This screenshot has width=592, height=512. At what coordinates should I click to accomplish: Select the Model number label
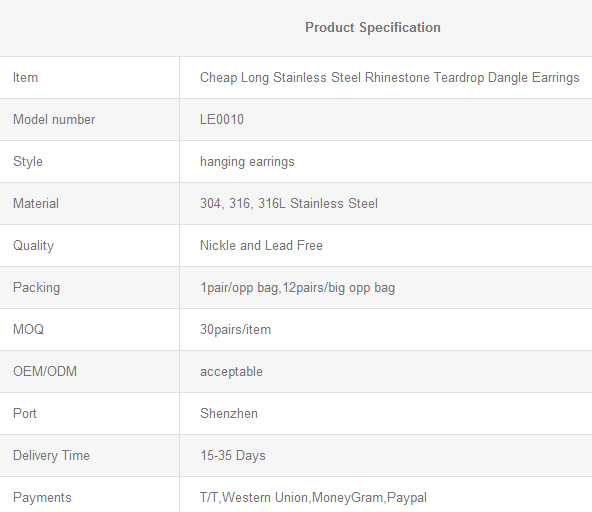tap(54, 120)
